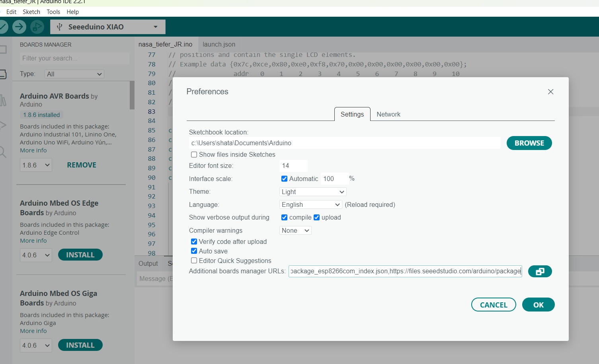Open the Debug sidebar panel icon
The width and height of the screenshot is (599, 364).
pyautogui.click(x=3, y=125)
